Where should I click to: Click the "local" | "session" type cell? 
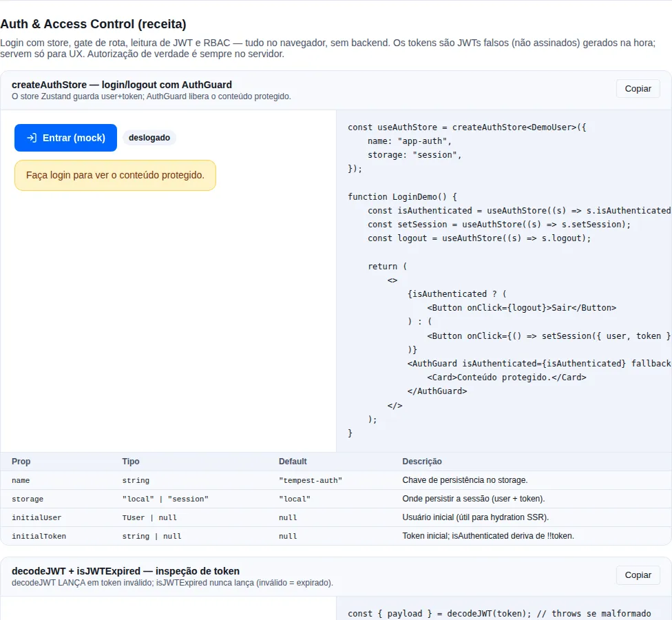pyautogui.click(x=165, y=499)
